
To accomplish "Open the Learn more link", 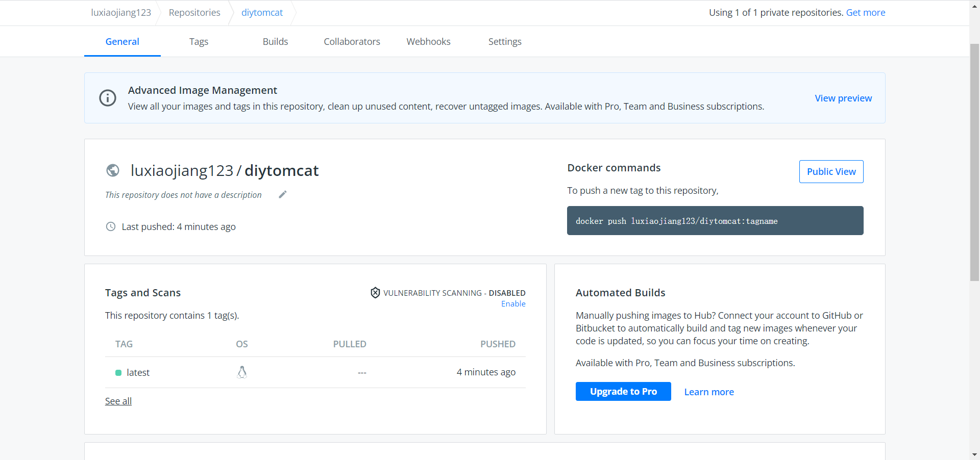I will tap(709, 392).
